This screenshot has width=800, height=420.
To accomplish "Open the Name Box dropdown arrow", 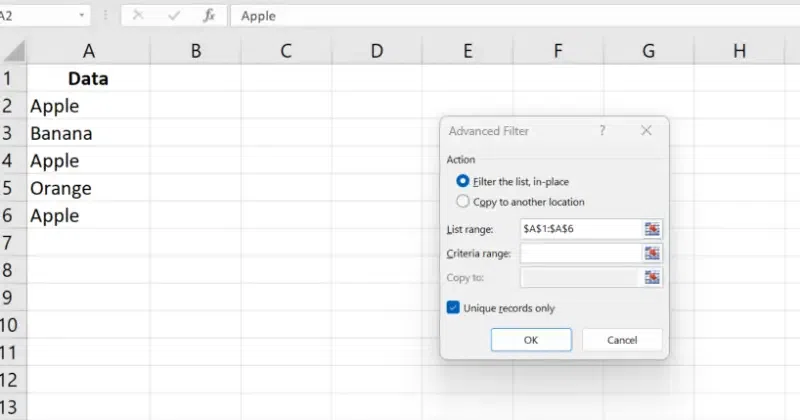I will [81, 16].
